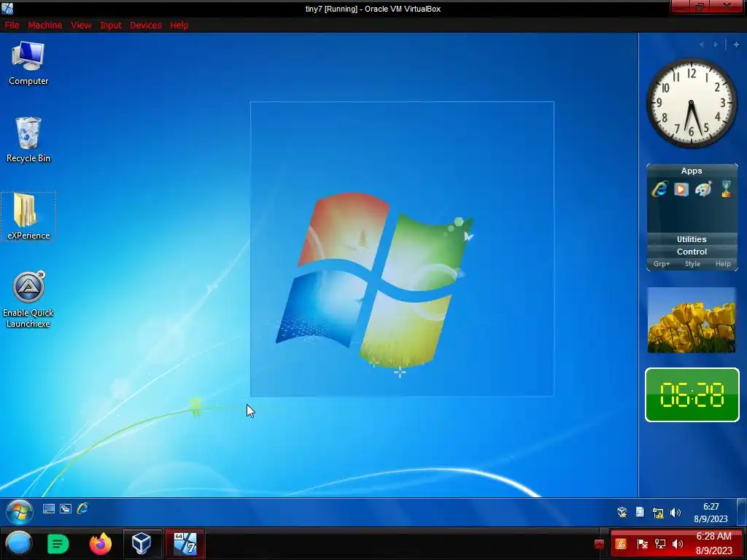Select the Recycle Bin icon
Image resolution: width=747 pixels, height=560 pixels.
click(28, 140)
